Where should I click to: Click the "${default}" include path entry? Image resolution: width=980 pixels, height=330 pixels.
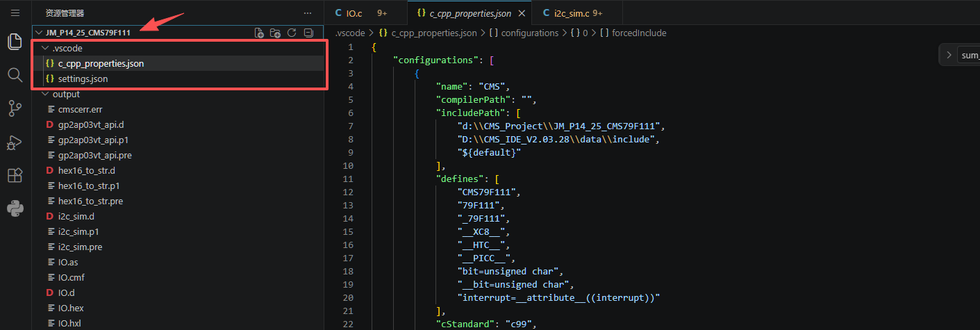(x=489, y=152)
